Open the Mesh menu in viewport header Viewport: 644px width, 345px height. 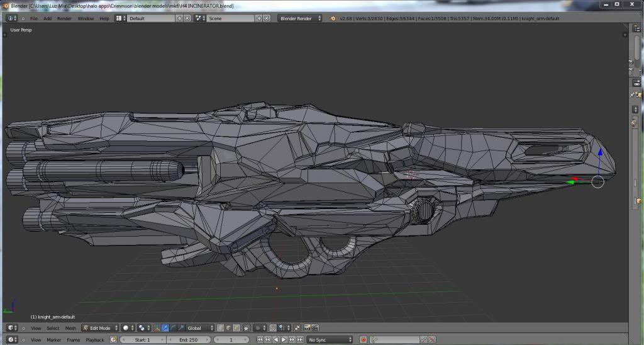point(70,328)
